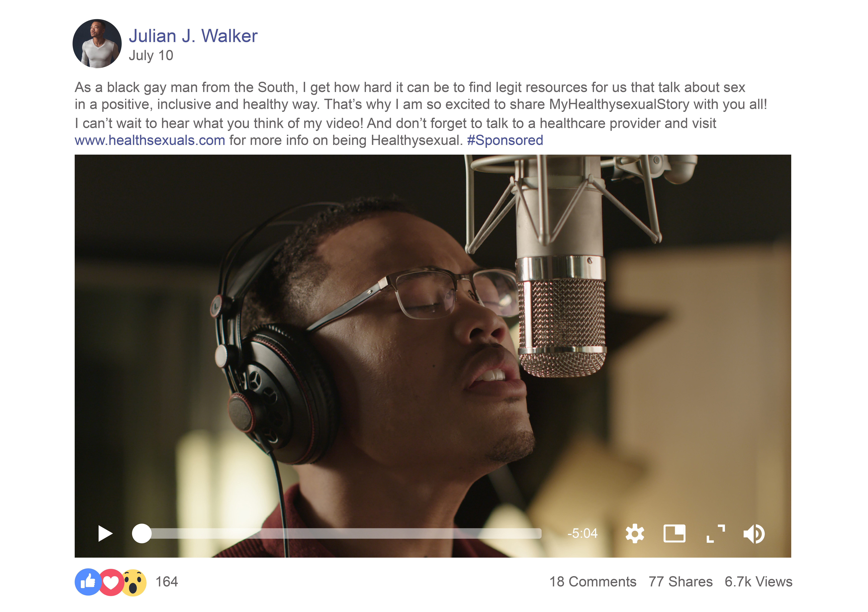View 77 Shares list
This screenshot has height=612, width=868.
tap(680, 581)
